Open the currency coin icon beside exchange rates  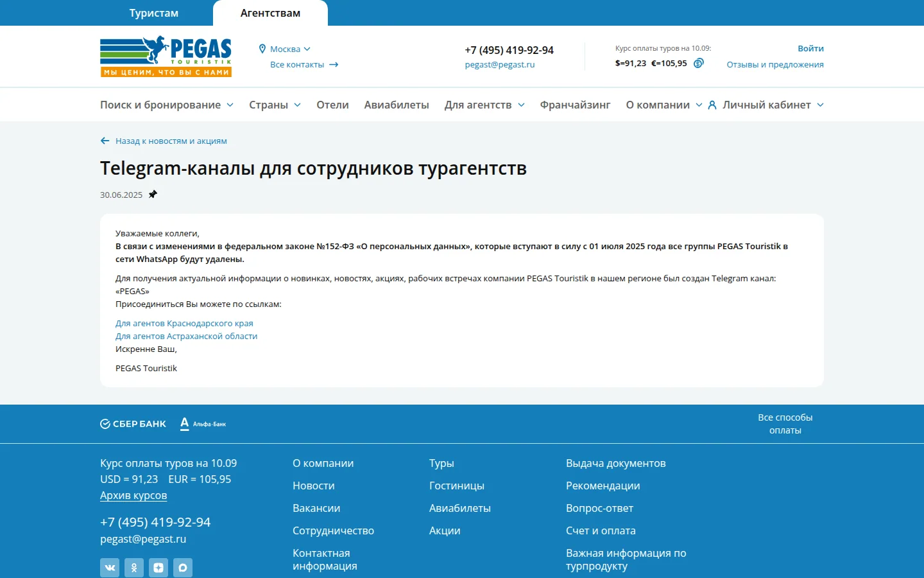click(699, 63)
